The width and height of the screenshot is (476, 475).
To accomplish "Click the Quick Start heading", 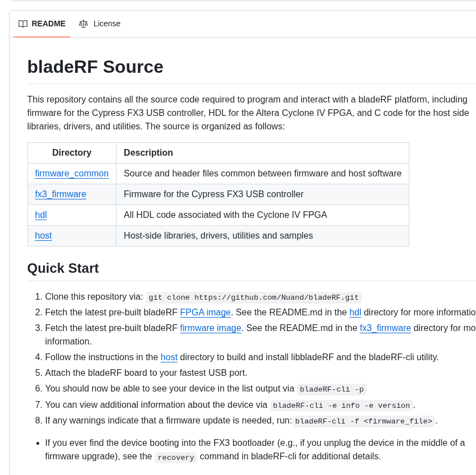I will click(63, 268).
